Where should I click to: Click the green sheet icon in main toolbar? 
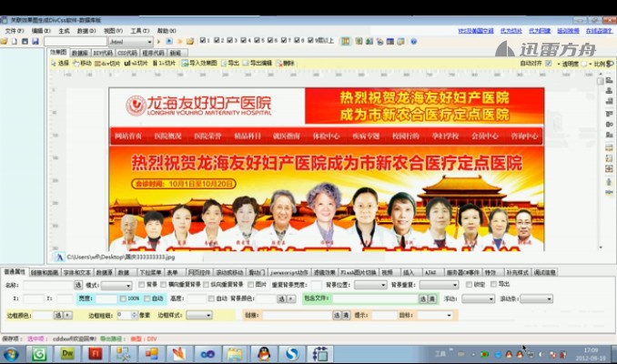point(359,41)
